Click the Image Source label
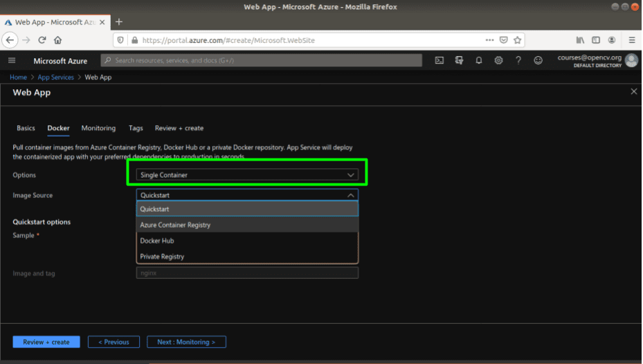 point(33,195)
